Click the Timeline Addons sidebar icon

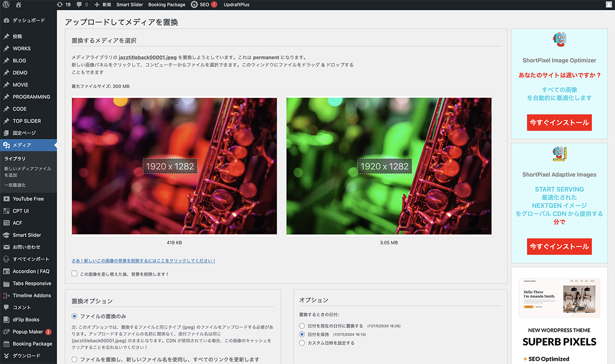coord(6,295)
